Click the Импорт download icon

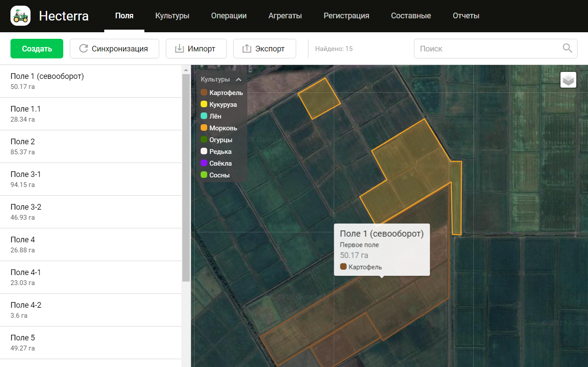coord(179,48)
